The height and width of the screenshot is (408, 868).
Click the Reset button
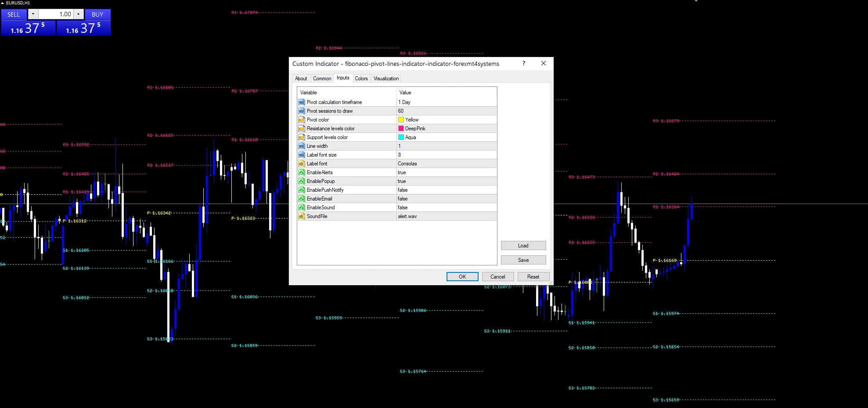tap(533, 277)
